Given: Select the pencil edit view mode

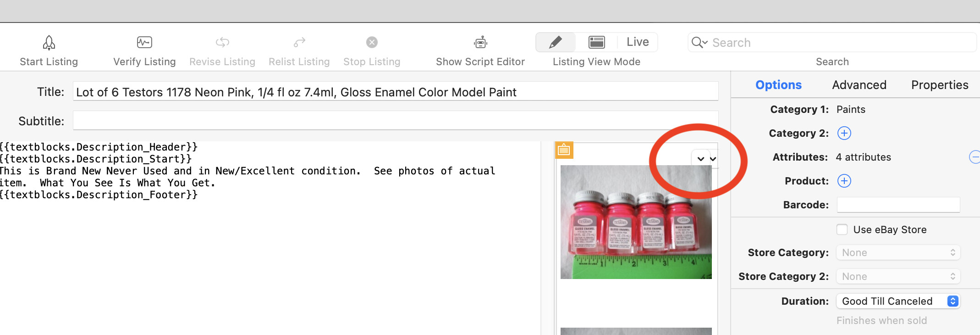Looking at the screenshot, I should tap(556, 42).
